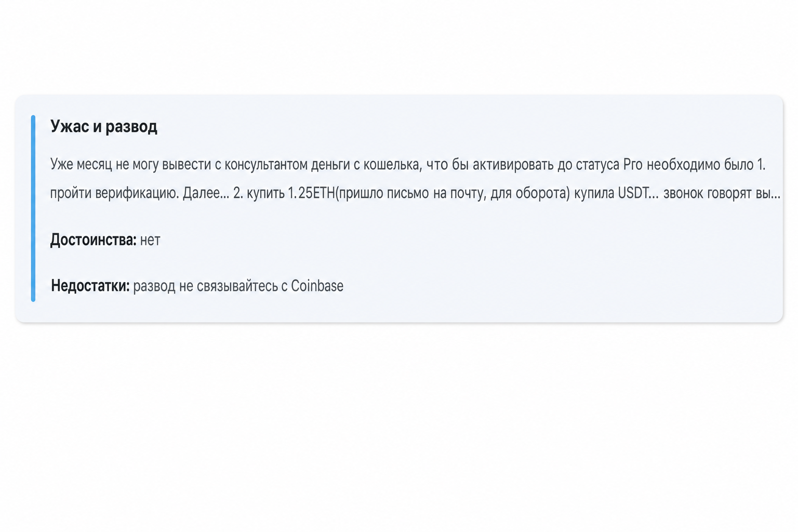
Task: Click "1.25ETH" in the review text
Action: click(312, 193)
